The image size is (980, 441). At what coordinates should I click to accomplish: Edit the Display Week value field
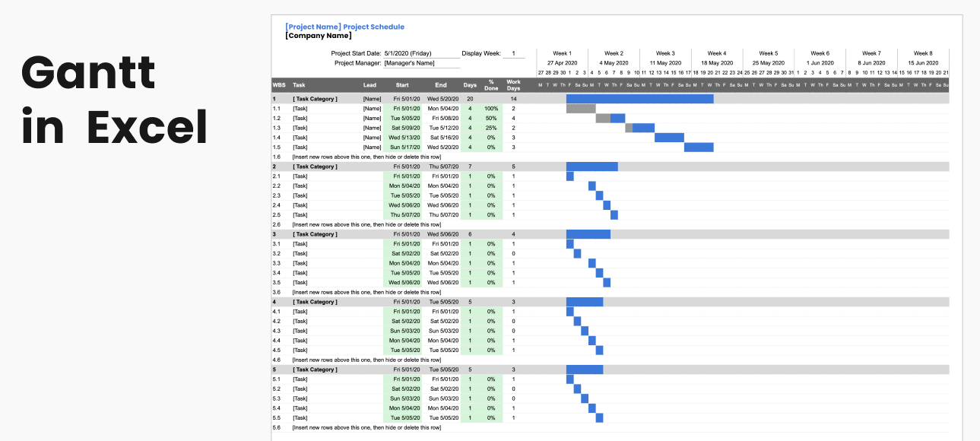(x=513, y=53)
